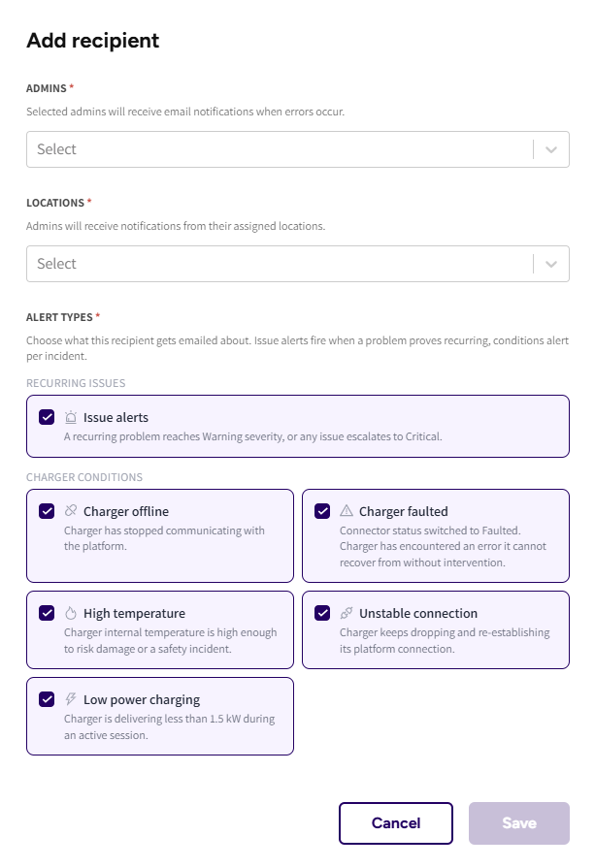Uncheck the Low power charging checkbox
The width and height of the screenshot is (595, 868).
point(47,699)
